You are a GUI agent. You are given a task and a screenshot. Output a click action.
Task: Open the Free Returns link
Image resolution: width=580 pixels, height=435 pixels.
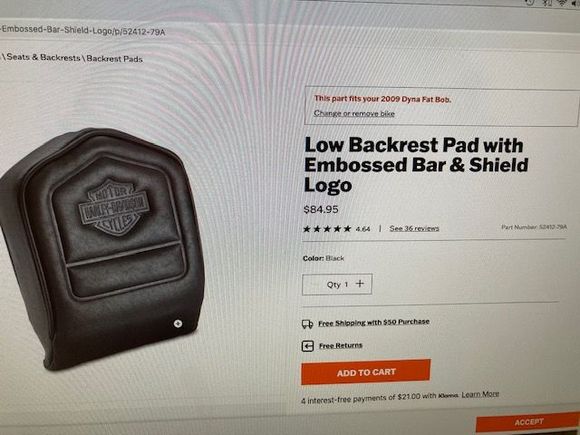point(341,345)
